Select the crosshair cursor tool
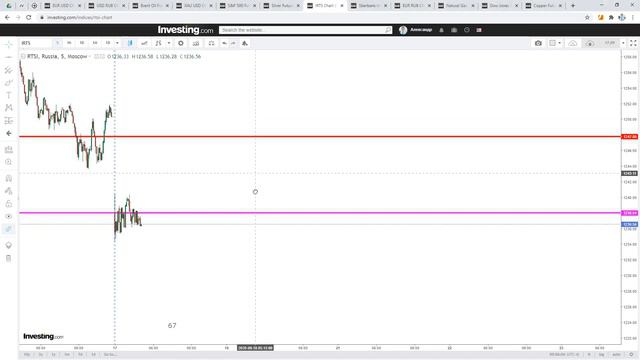 click(9, 44)
